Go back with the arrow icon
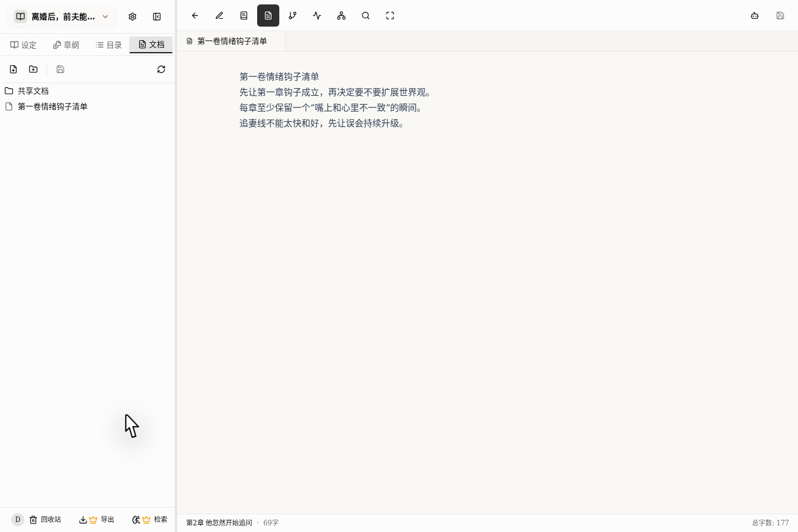798x532 pixels. point(195,16)
